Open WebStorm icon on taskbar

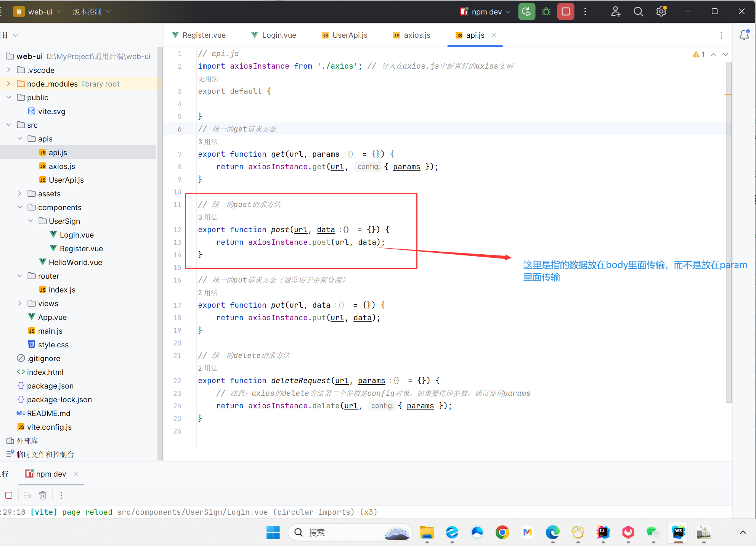pos(679,533)
